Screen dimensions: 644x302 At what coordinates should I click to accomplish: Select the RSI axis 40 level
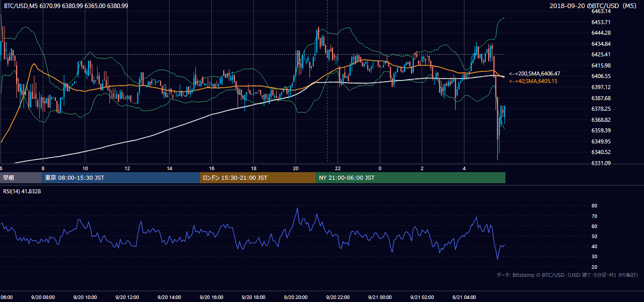click(x=594, y=247)
